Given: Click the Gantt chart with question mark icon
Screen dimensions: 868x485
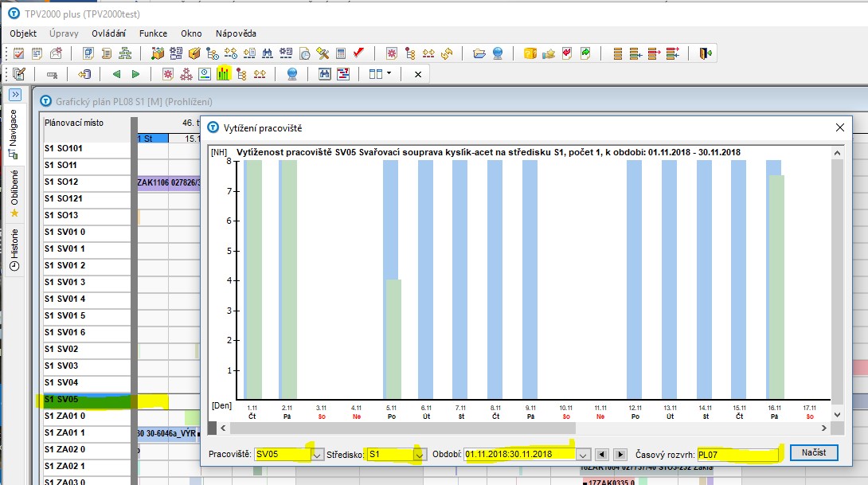Looking at the screenshot, I should [343, 74].
